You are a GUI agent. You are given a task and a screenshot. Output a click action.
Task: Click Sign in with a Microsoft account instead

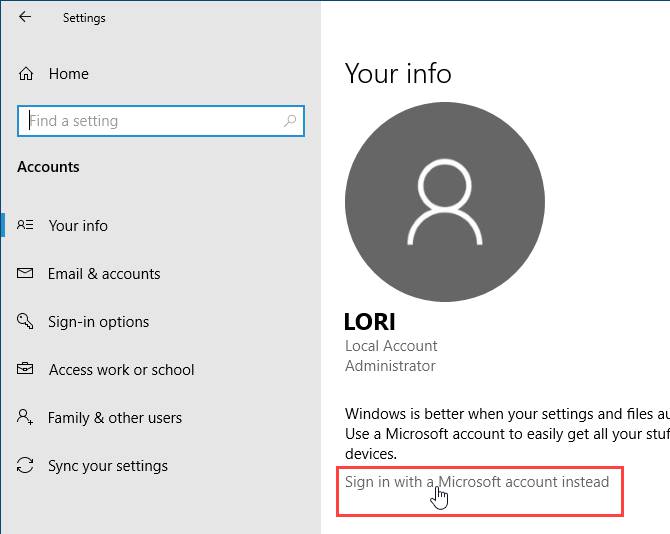click(x=476, y=482)
